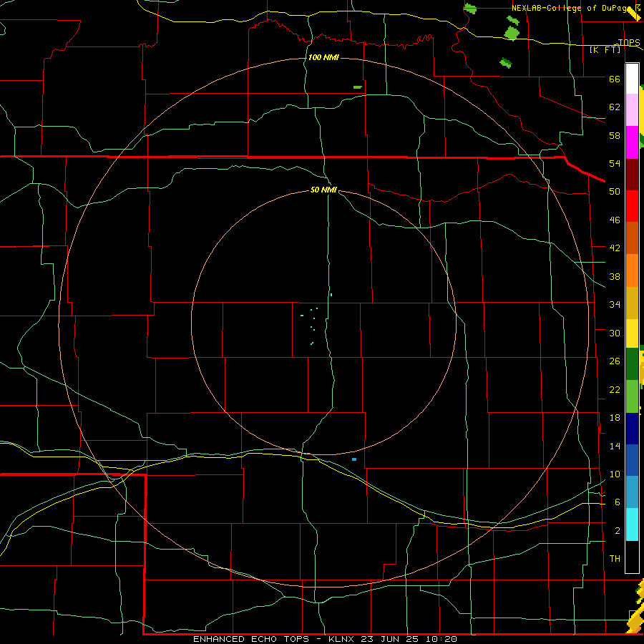This screenshot has height=644, width=644.
Task: Click the legend value "66"
Action: pyautogui.click(x=615, y=79)
